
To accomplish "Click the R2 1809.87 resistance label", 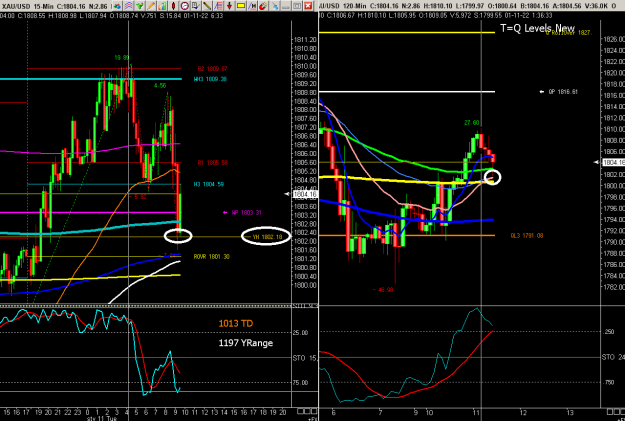I will 212,69.
